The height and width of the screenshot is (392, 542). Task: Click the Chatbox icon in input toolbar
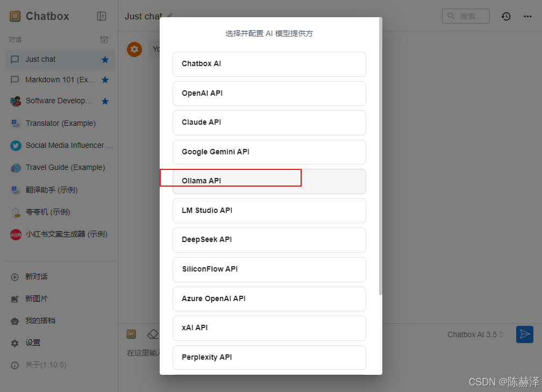click(131, 334)
